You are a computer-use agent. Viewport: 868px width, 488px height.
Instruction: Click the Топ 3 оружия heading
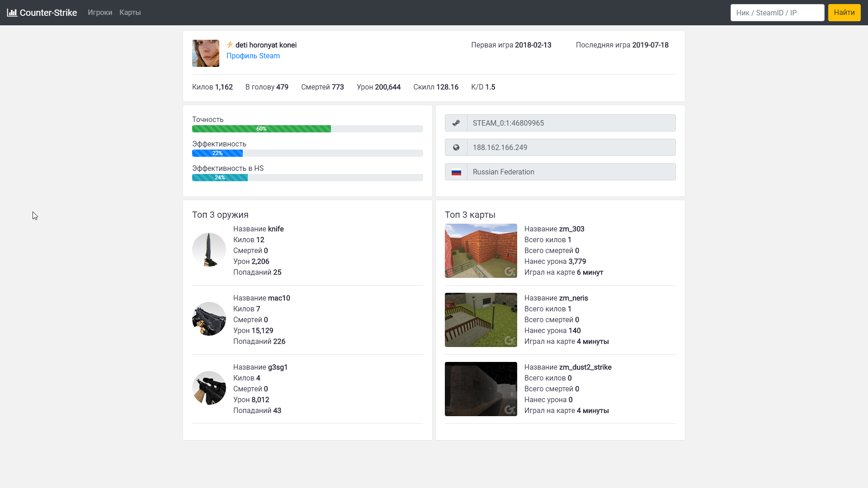220,215
